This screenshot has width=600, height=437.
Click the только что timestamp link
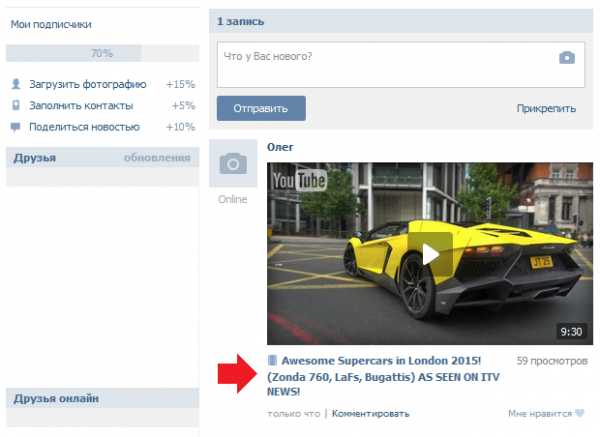293,414
